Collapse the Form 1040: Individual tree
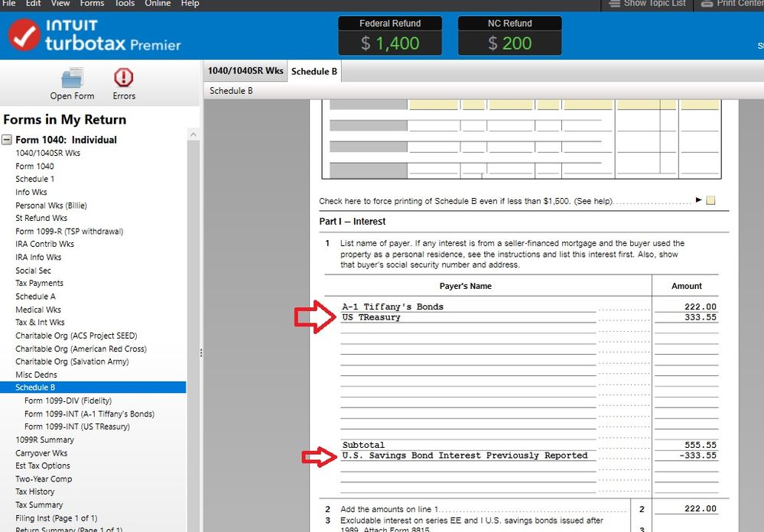764x532 pixels. tap(7, 140)
